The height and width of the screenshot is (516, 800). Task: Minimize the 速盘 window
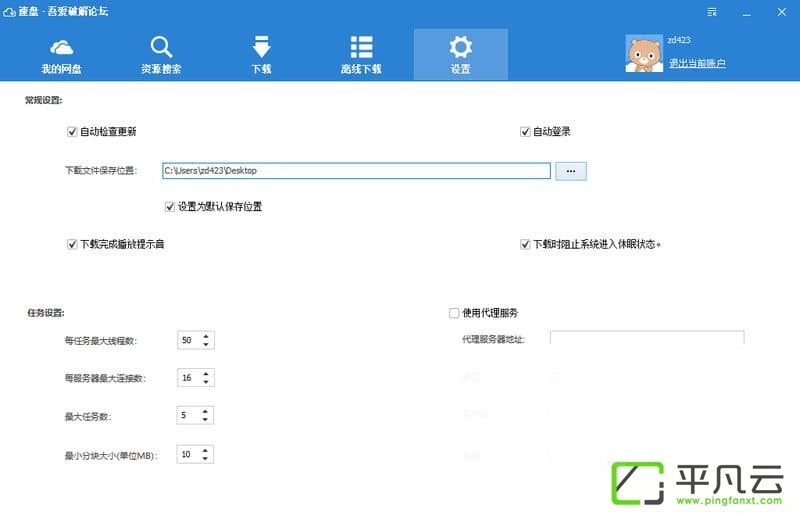pyautogui.click(x=746, y=13)
